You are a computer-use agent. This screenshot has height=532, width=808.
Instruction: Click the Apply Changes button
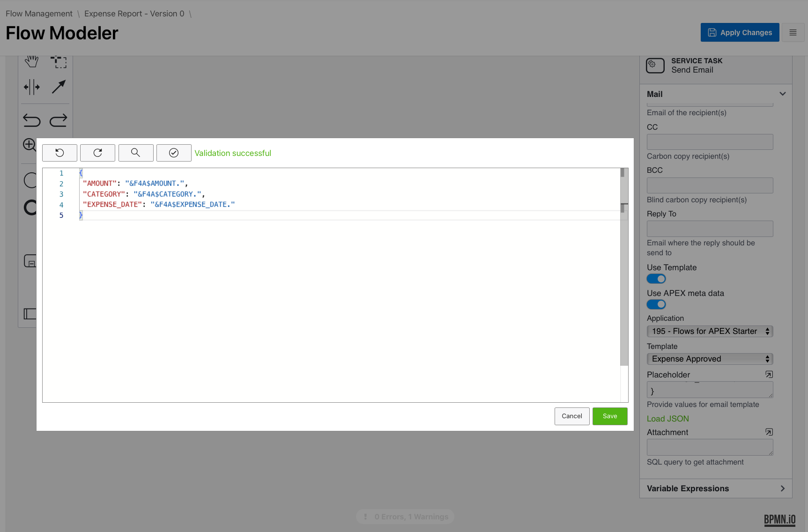(x=740, y=32)
